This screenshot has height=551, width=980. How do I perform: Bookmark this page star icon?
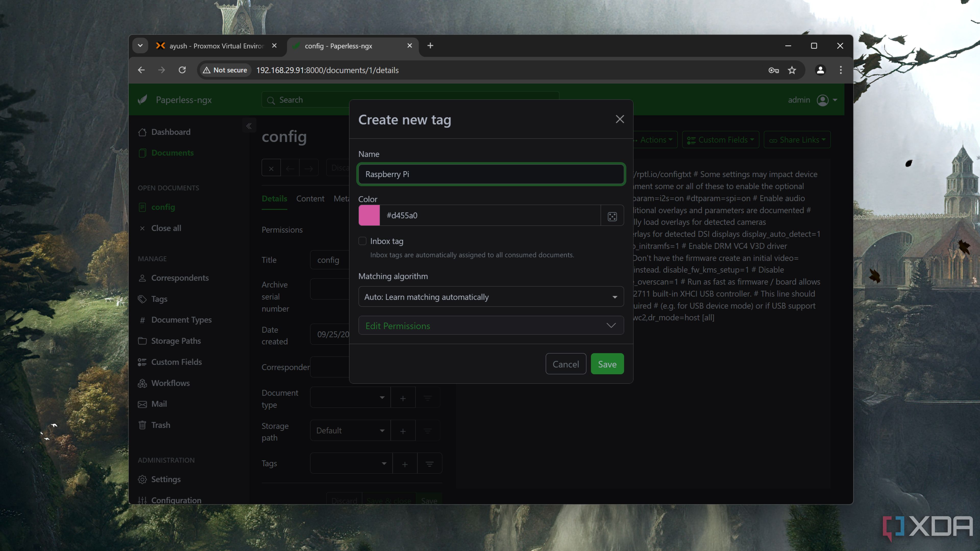pos(792,70)
